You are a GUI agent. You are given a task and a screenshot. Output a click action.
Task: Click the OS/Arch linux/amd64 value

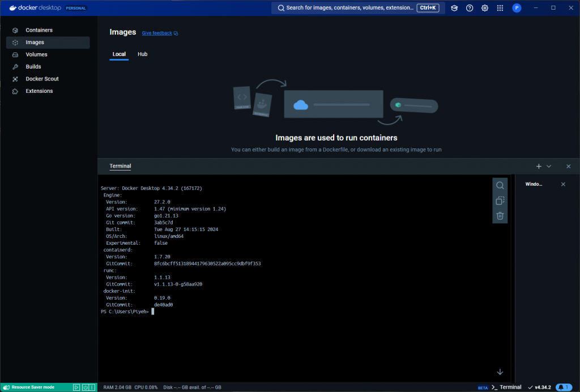tap(169, 236)
